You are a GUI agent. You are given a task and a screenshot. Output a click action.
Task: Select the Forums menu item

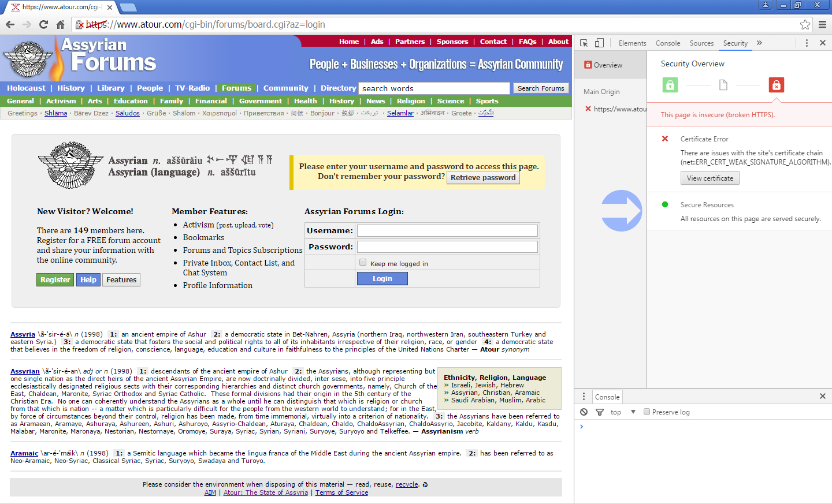coord(236,88)
